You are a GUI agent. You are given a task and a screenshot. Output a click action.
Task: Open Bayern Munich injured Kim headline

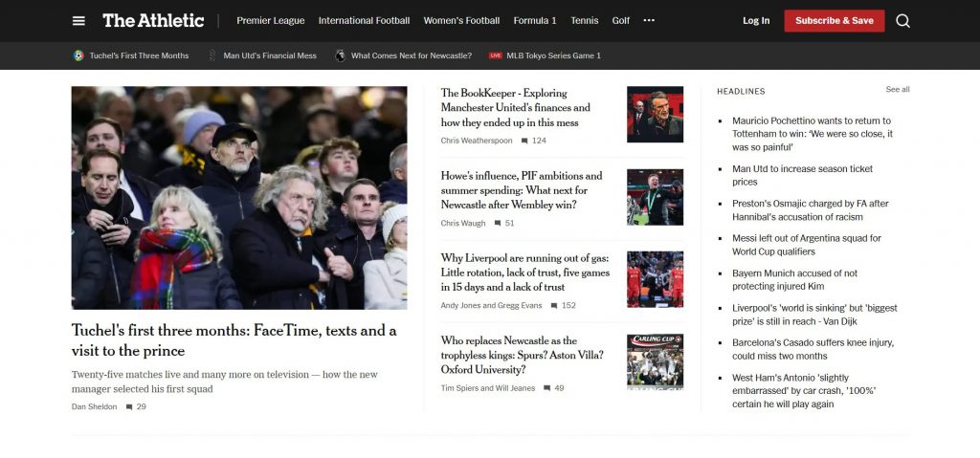coord(795,279)
